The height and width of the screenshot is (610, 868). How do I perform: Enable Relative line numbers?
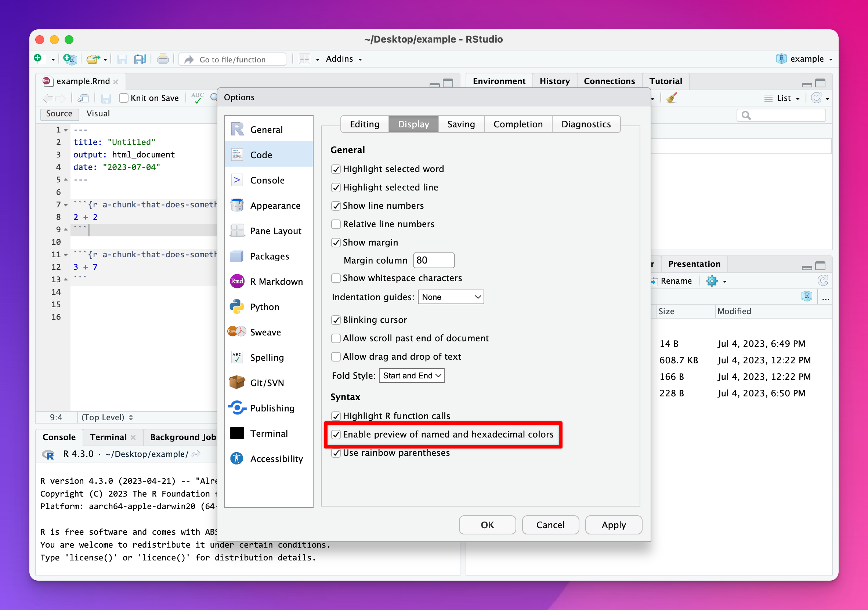pos(336,224)
